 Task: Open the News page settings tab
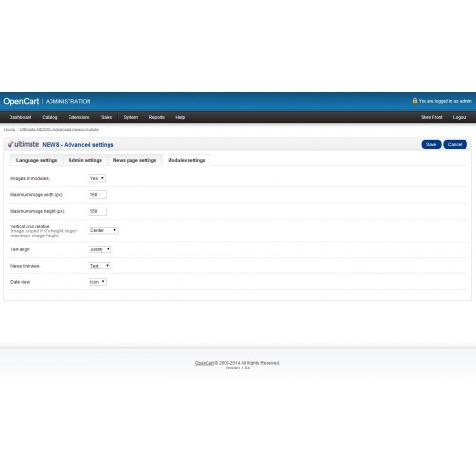click(x=134, y=160)
